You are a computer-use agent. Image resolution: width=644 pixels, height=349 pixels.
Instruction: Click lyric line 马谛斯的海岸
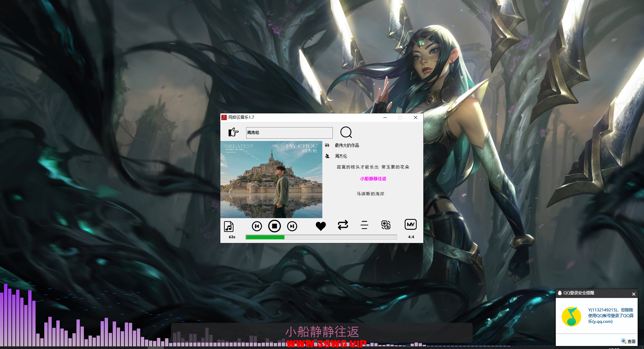[370, 194]
